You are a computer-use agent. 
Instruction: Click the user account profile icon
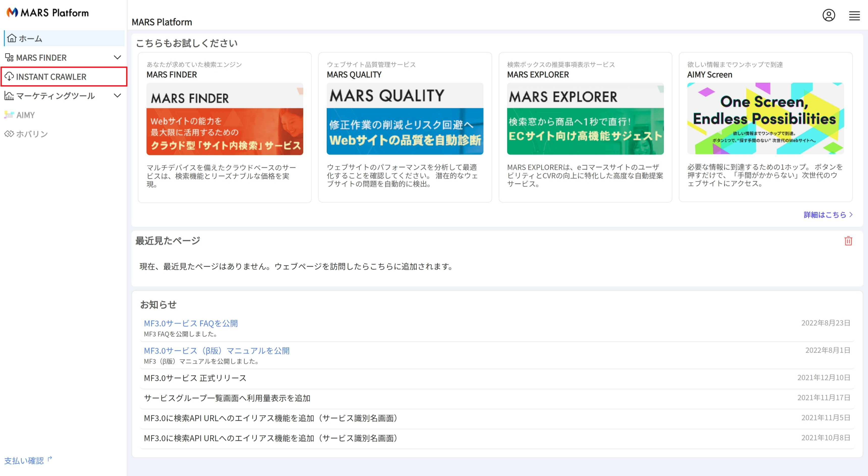(828, 15)
